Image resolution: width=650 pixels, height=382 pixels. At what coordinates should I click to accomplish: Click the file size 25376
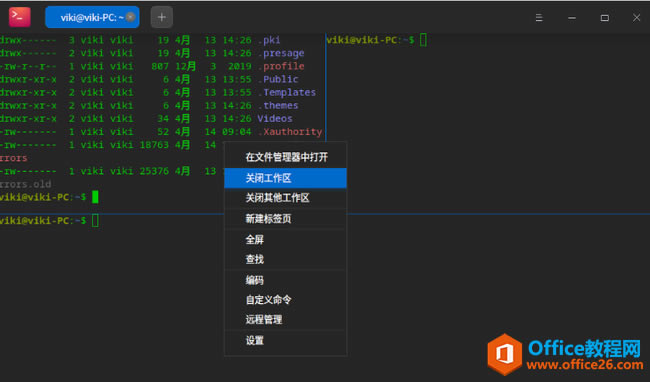154,171
